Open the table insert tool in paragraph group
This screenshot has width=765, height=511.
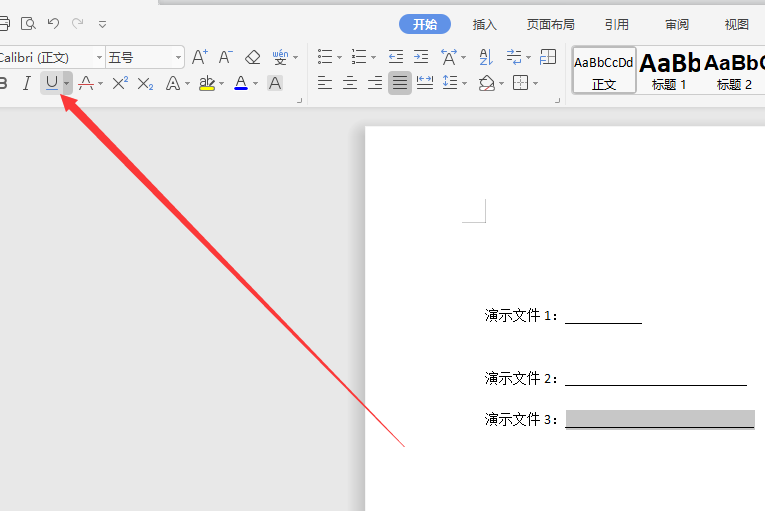tap(548, 57)
